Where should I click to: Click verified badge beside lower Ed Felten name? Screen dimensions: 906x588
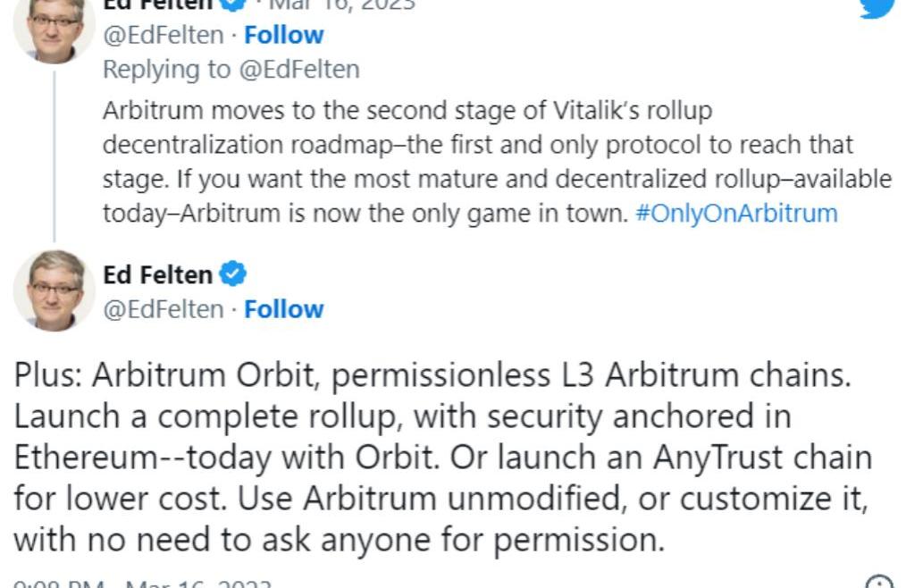click(x=232, y=274)
